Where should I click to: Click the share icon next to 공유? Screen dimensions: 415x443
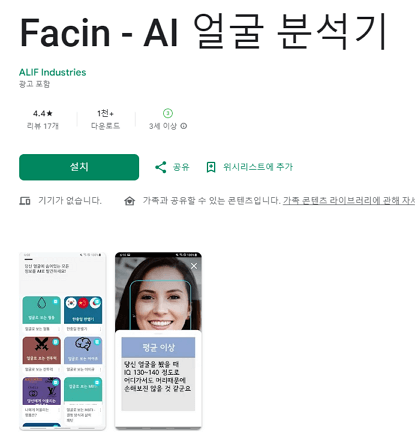(x=161, y=167)
